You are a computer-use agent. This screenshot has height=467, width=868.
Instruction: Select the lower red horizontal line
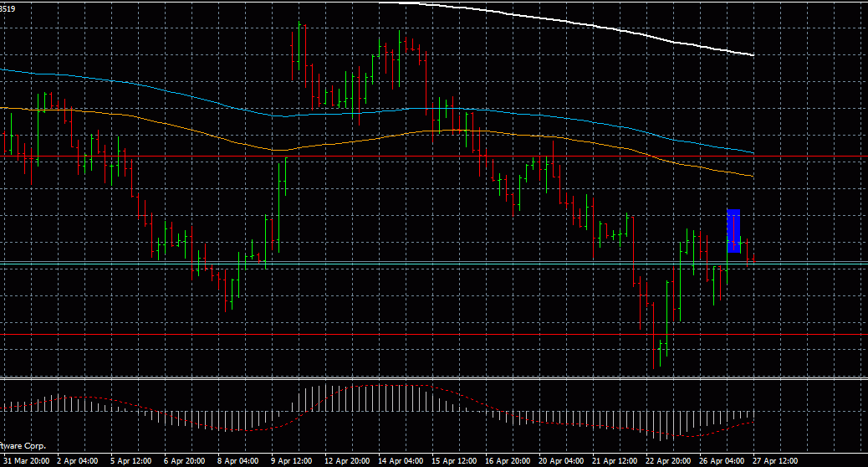click(434, 335)
